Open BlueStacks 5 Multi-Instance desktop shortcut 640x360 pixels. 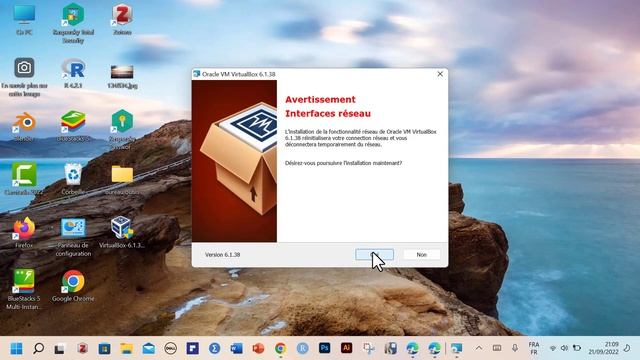tap(24, 289)
